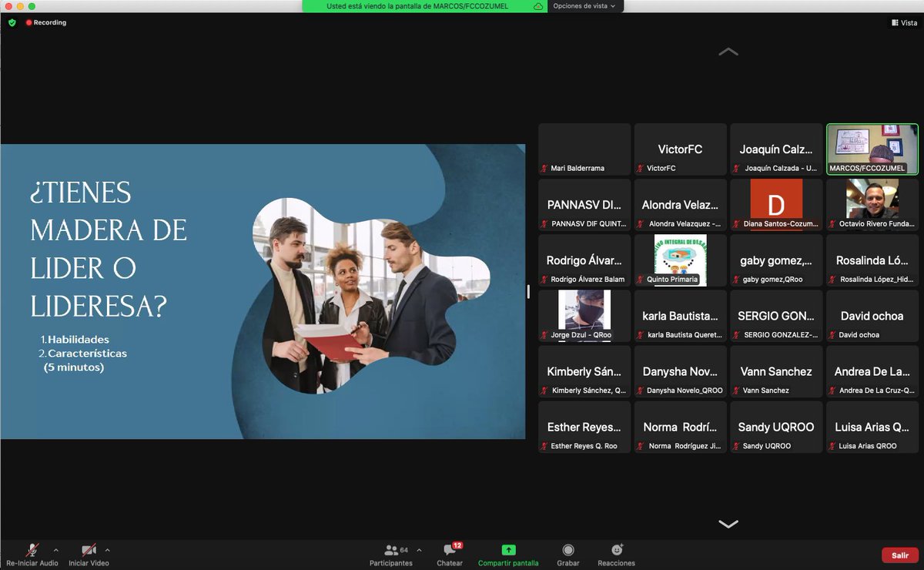Select the David ochoa participant tile

[872, 316]
